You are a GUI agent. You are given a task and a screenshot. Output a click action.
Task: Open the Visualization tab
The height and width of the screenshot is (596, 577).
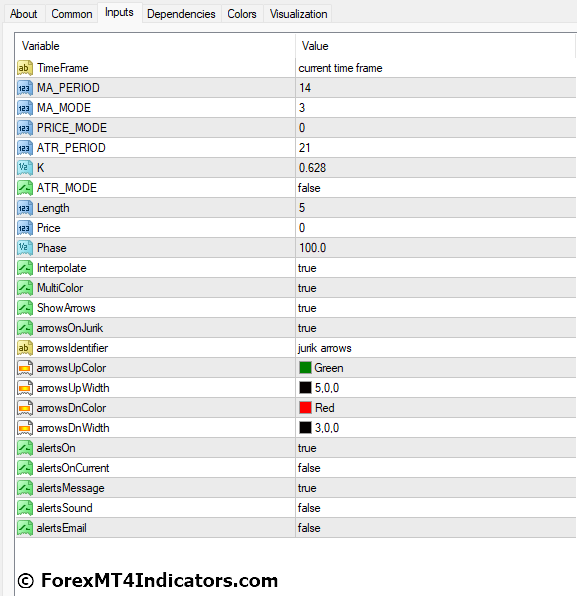[x=298, y=14]
